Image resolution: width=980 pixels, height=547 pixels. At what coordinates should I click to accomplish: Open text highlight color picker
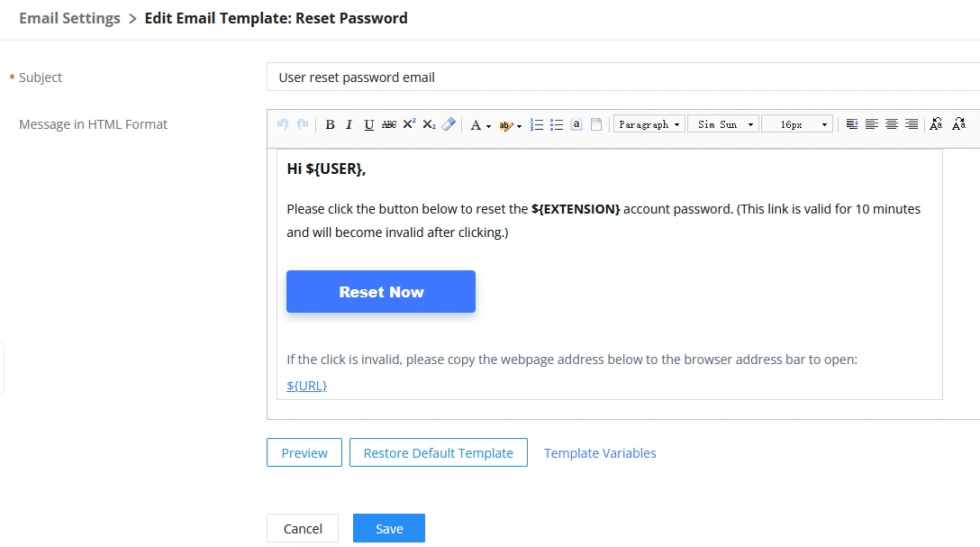(510, 125)
